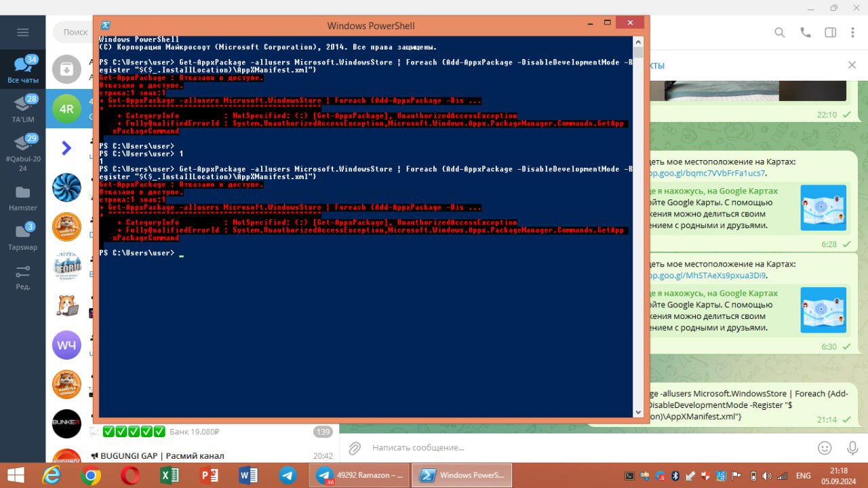Close the pinned message bar
The width and height of the screenshot is (868, 488).
tap(852, 65)
